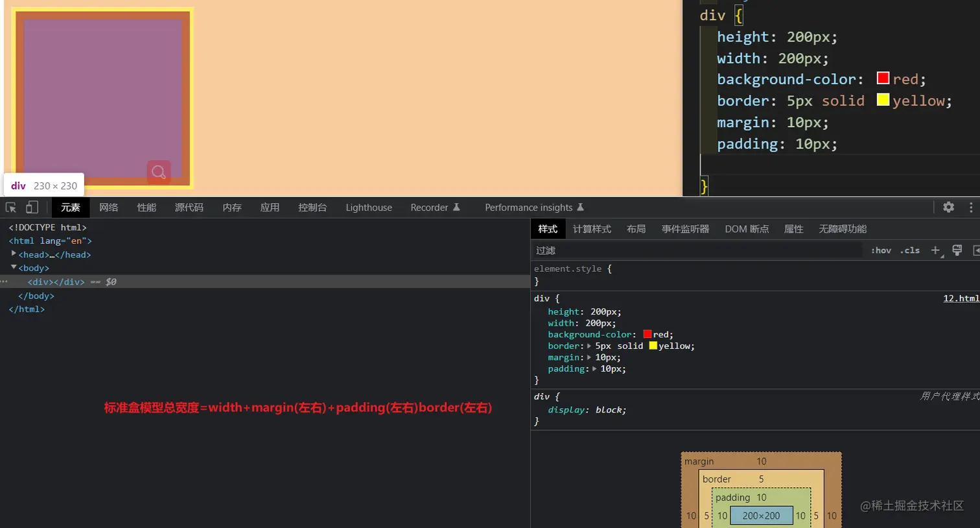980x528 pixels.
Task: Open the Lighthouse tab
Action: (369, 208)
